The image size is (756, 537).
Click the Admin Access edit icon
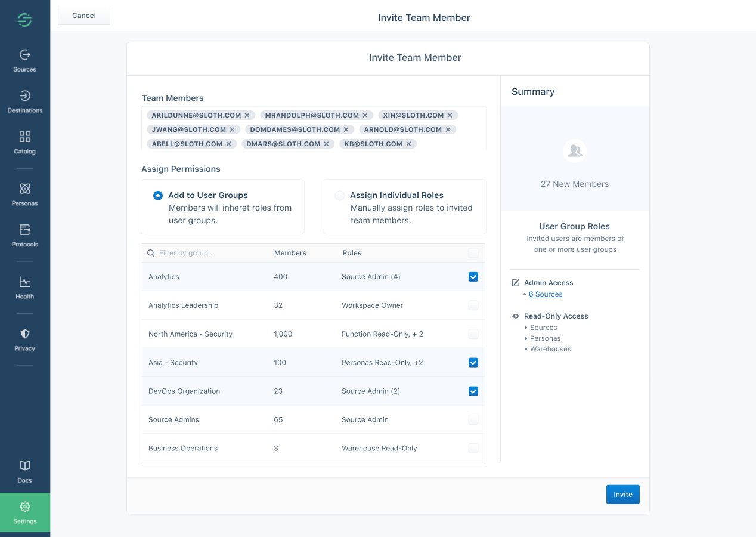[516, 283]
